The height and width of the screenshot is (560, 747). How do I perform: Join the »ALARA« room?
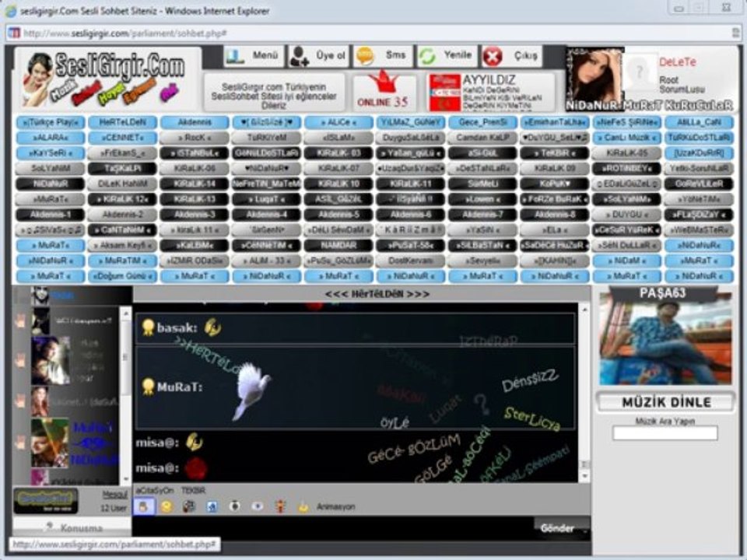click(51, 138)
